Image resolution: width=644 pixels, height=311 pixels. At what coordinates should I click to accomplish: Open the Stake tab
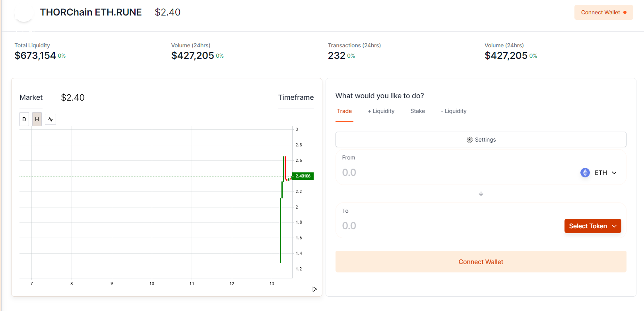point(417,111)
